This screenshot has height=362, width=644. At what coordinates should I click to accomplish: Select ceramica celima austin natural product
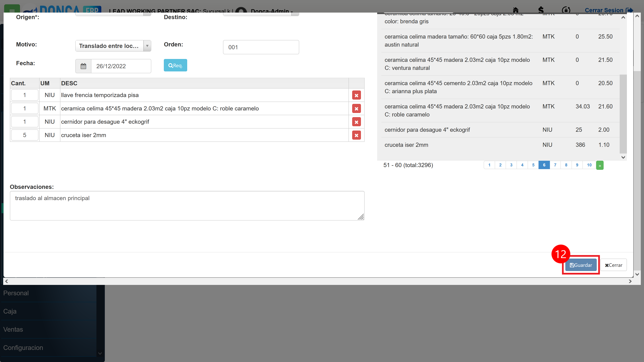tap(500, 40)
